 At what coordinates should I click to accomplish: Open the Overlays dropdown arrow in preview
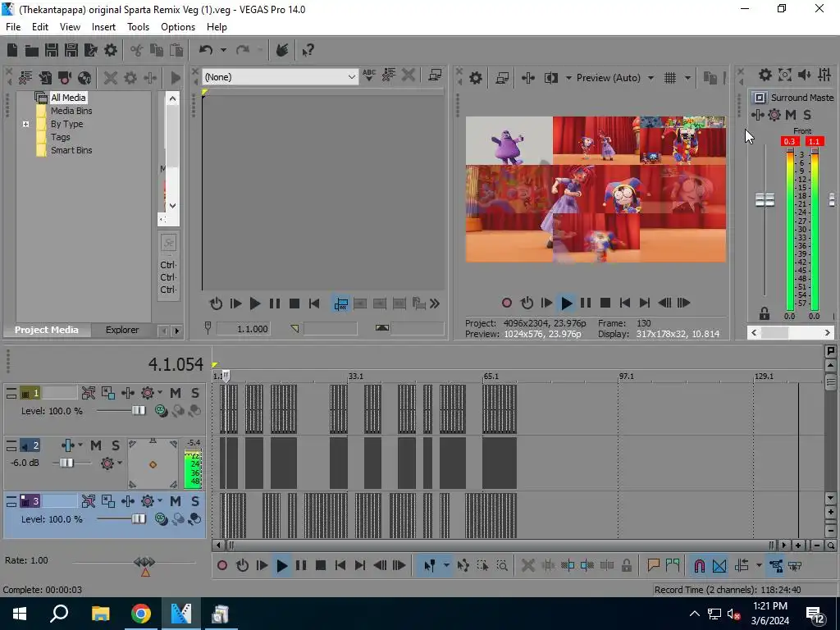[x=687, y=78]
